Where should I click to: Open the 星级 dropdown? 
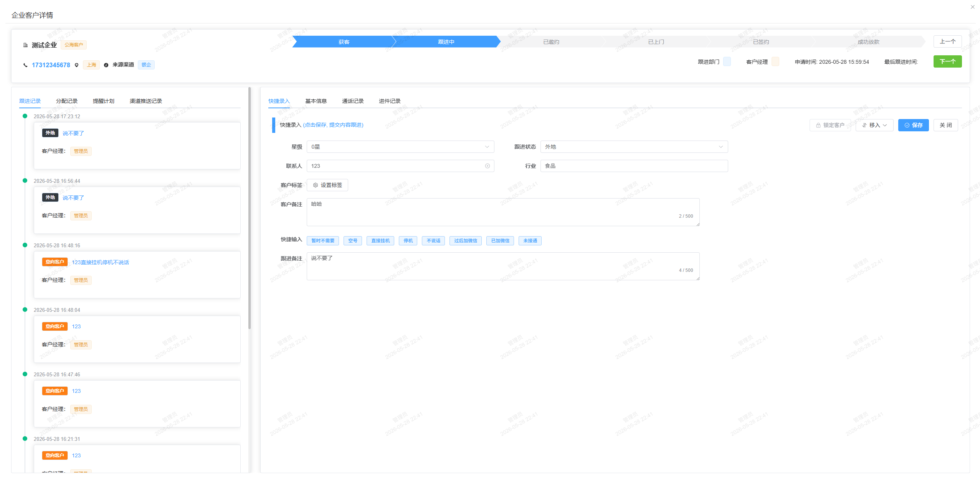point(400,147)
